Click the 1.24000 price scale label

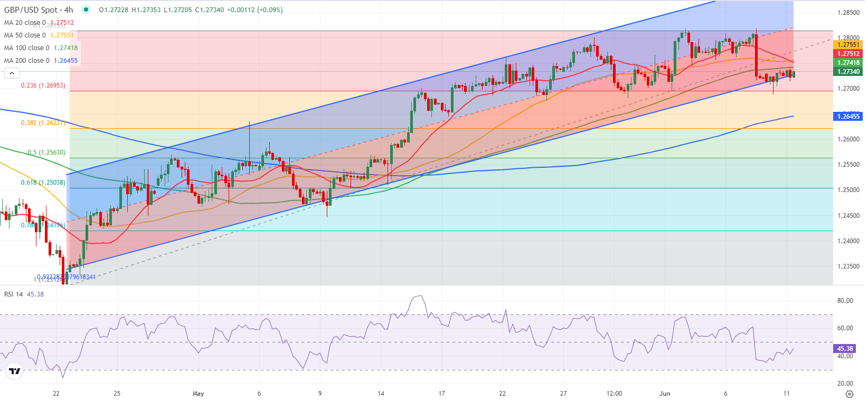[x=848, y=241]
